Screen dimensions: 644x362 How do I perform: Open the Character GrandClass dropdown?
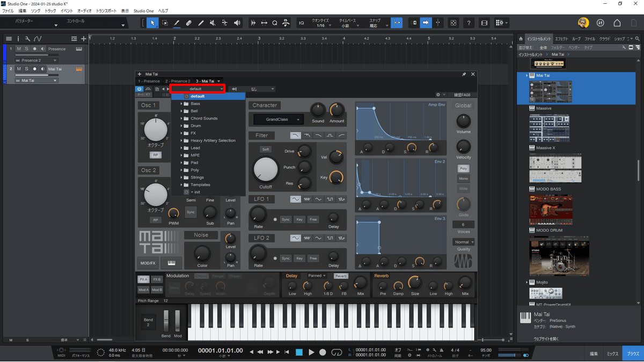(279, 119)
